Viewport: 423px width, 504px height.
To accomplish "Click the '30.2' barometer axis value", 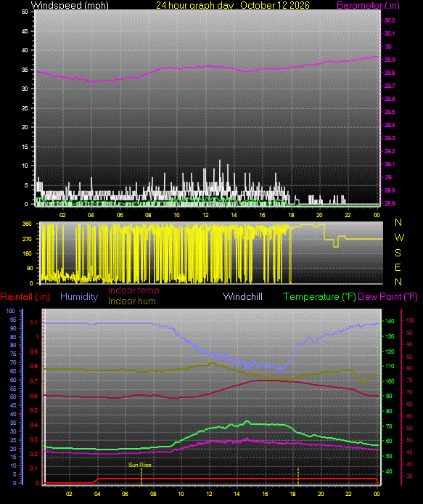I will [x=390, y=20].
